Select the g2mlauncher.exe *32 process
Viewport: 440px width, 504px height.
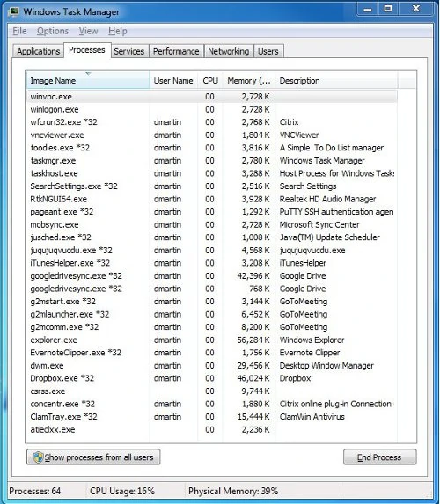tap(211, 314)
